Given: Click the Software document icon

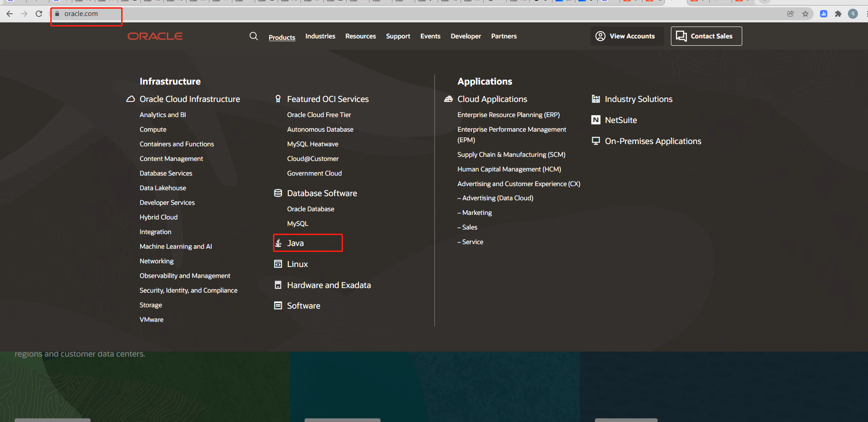Looking at the screenshot, I should (x=278, y=305).
